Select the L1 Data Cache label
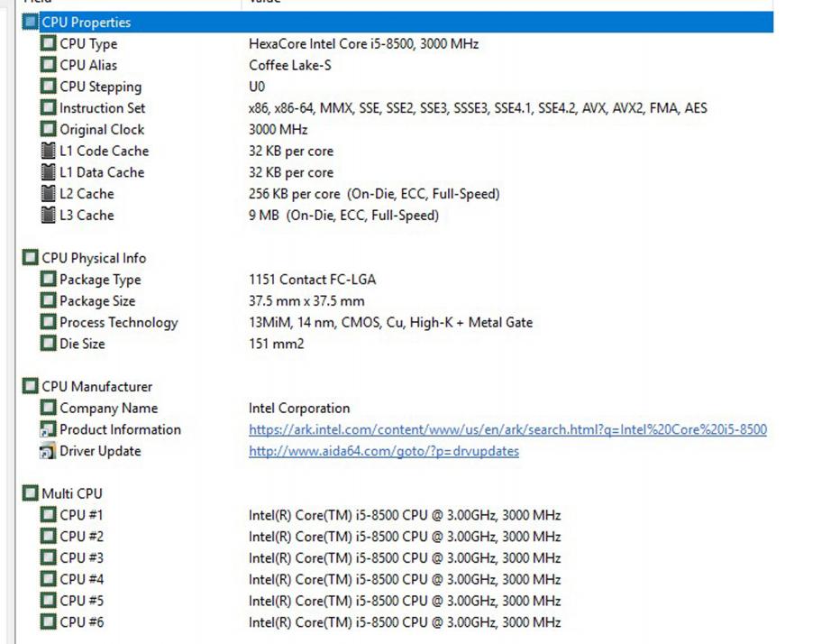Viewport: 840px width, 644px height. point(102,172)
